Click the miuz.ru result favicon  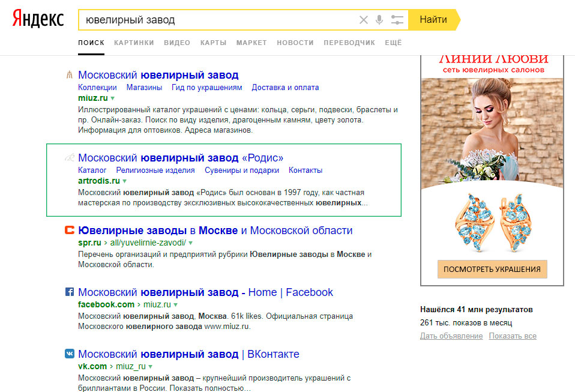point(69,75)
